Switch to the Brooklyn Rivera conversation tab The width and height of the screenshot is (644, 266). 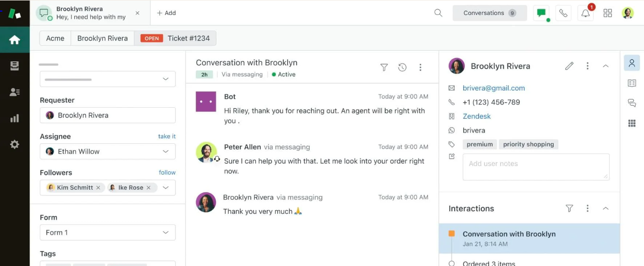90,13
